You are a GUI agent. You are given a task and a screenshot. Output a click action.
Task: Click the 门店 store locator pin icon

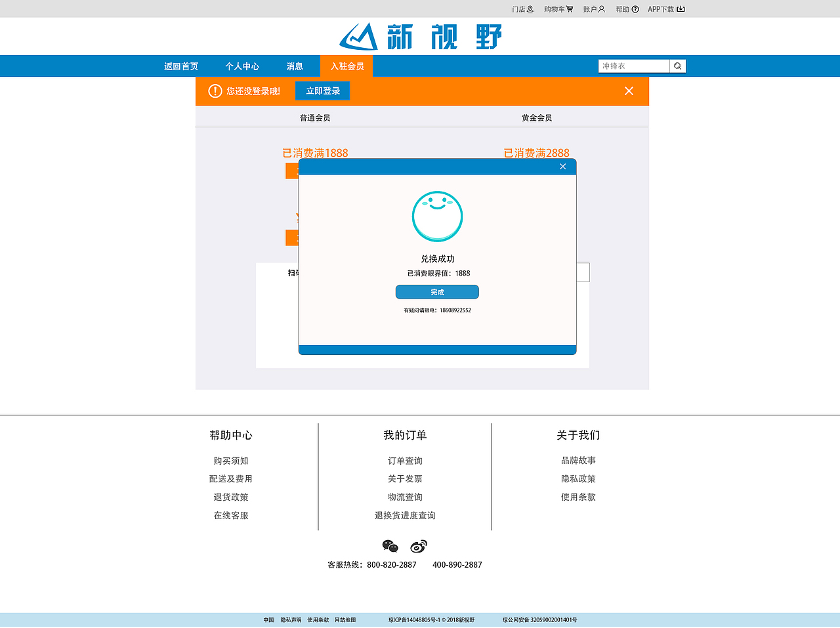[x=531, y=9]
